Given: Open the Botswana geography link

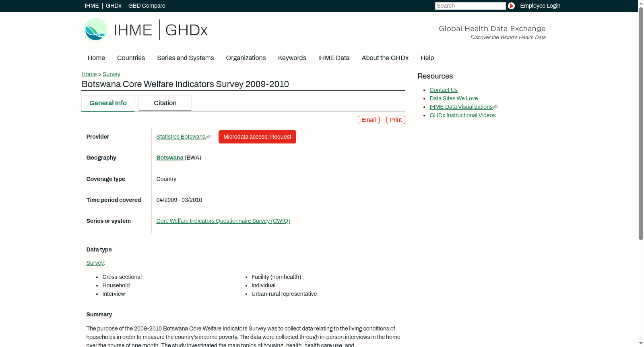Looking at the screenshot, I should pos(170,158).
